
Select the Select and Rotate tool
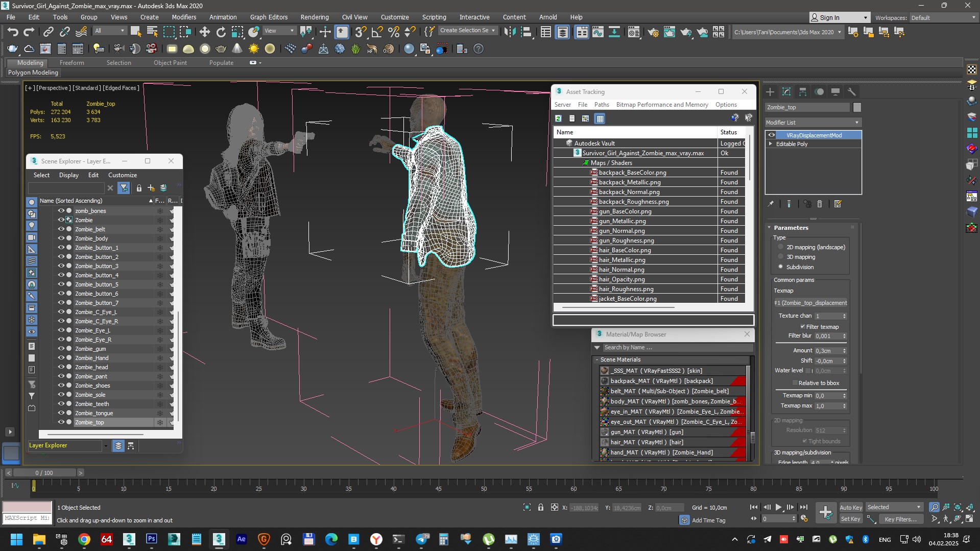point(221,32)
